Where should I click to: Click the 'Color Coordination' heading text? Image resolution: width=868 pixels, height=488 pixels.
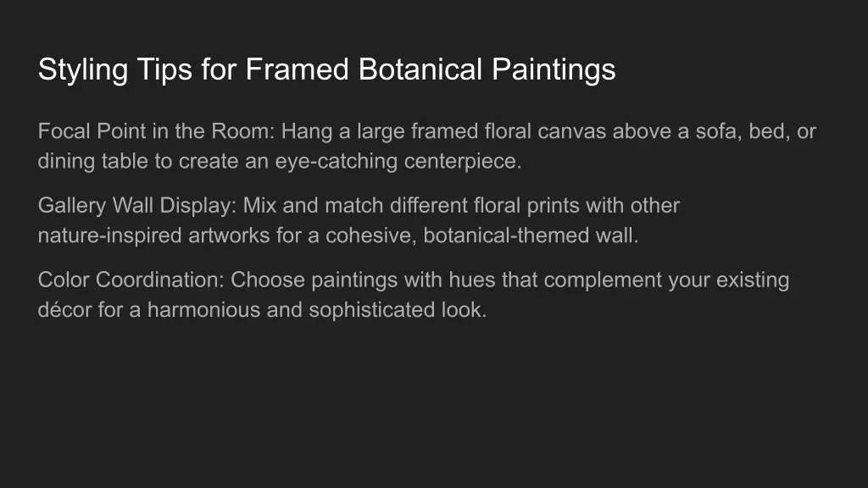pos(131,280)
